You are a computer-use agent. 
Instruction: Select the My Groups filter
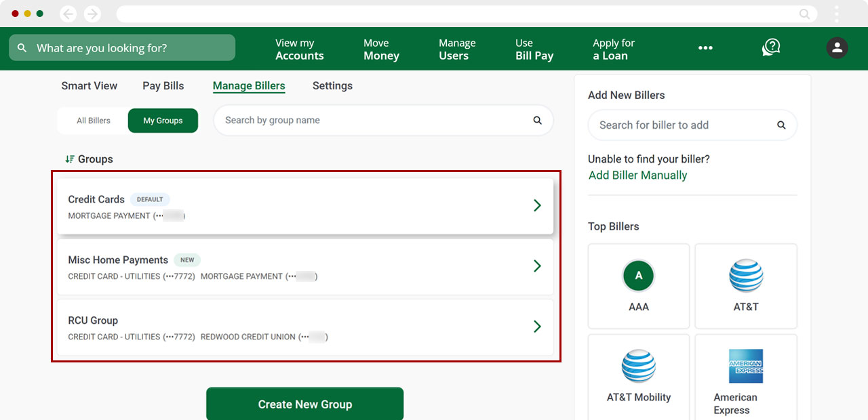coord(163,120)
